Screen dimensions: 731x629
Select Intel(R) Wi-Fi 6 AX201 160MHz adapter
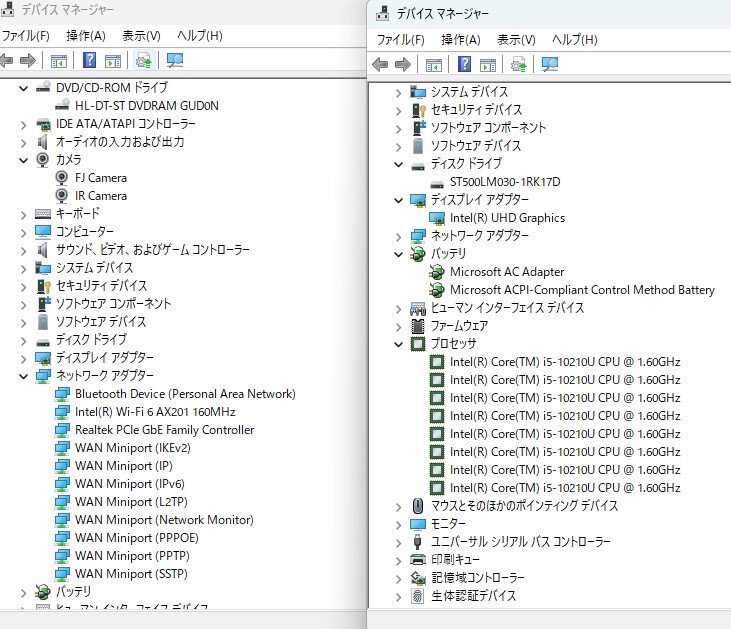(155, 412)
